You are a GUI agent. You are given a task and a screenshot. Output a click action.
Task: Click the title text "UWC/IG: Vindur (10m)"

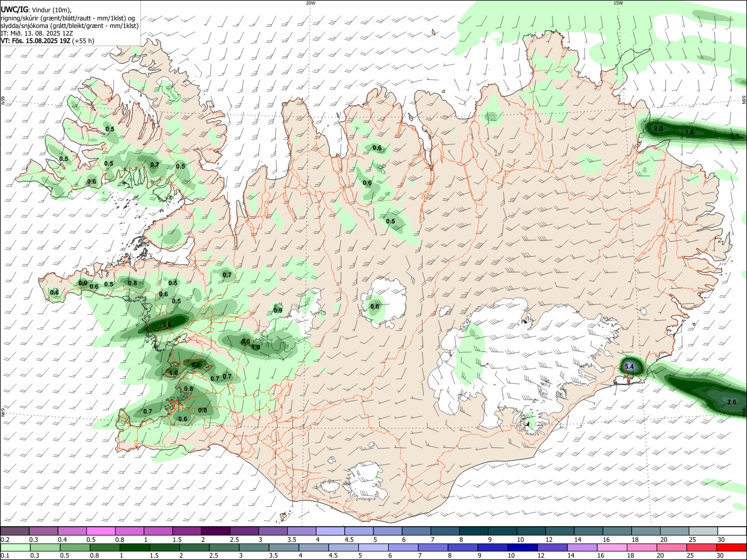coord(36,9)
